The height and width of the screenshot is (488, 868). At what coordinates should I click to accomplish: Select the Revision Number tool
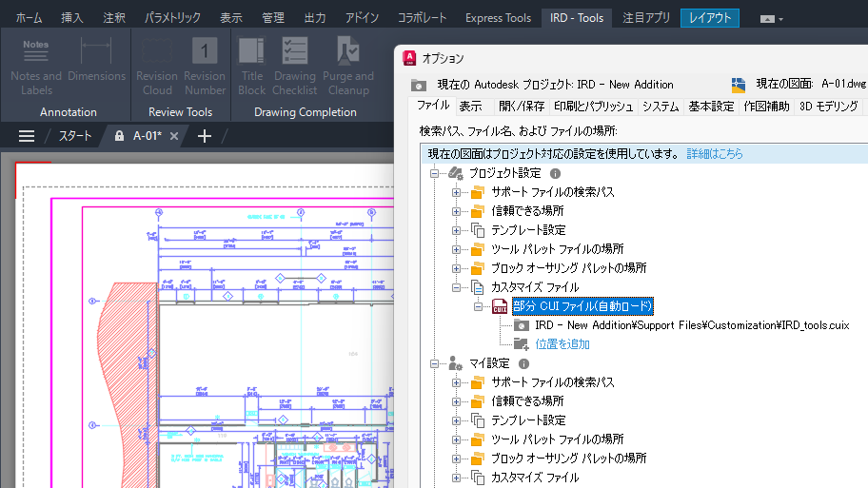pos(205,67)
